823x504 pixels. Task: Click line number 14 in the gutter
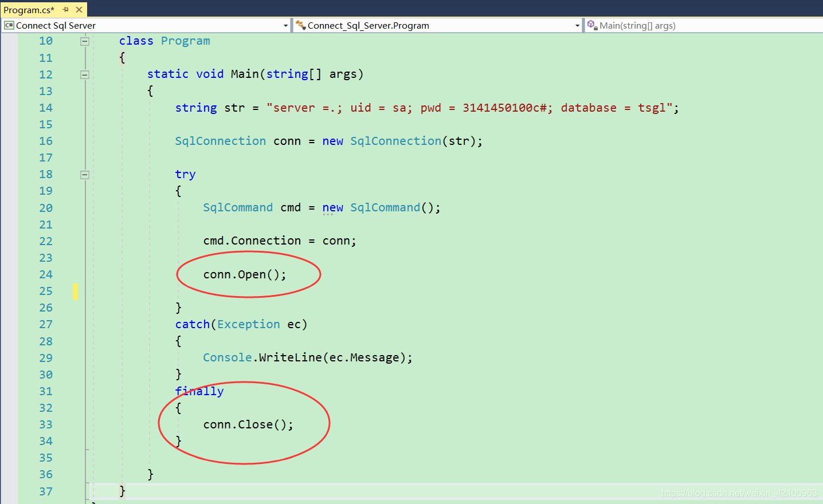pyautogui.click(x=46, y=108)
